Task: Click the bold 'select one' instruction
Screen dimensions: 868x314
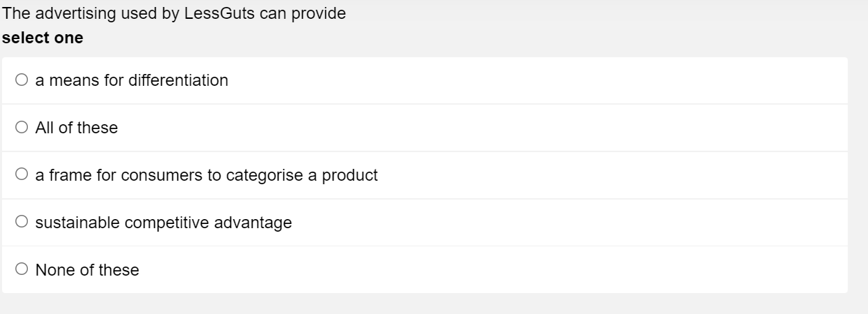Action: click(x=43, y=38)
